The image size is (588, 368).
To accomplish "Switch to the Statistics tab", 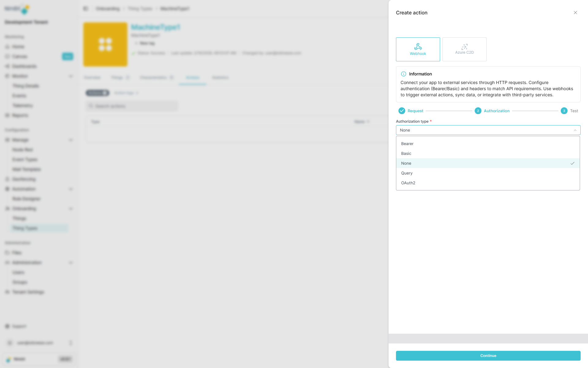I will (x=220, y=77).
